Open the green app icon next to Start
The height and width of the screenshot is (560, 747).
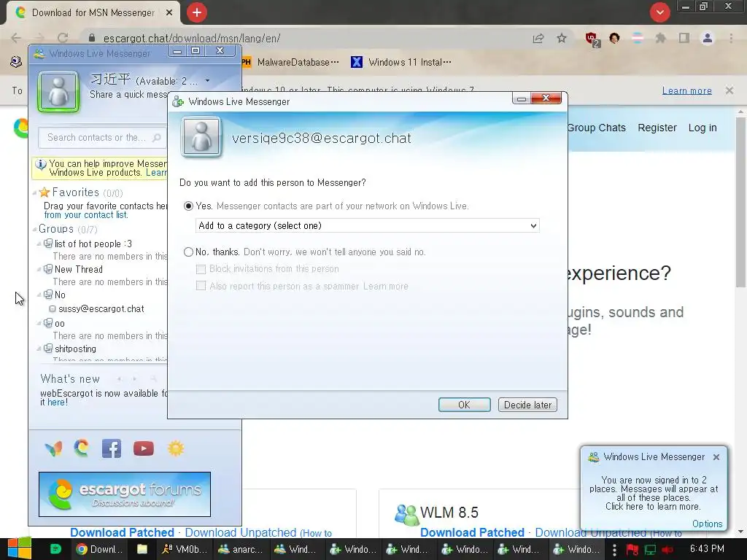pyautogui.click(x=55, y=549)
